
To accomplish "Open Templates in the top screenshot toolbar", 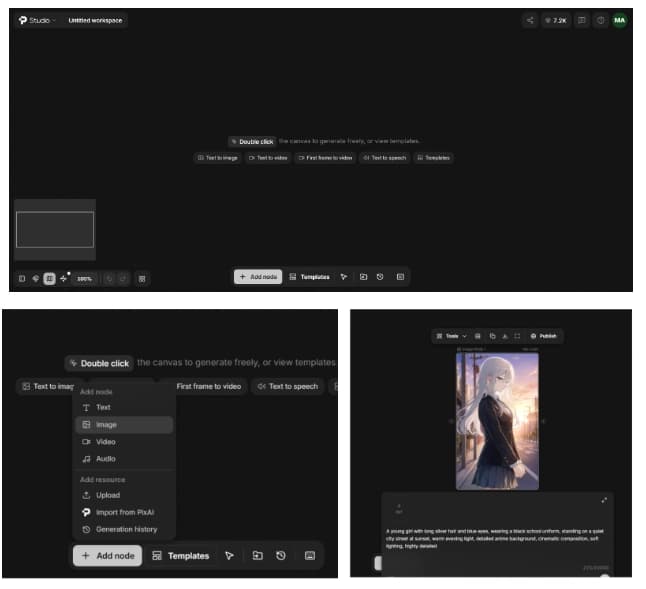I will tap(309, 277).
